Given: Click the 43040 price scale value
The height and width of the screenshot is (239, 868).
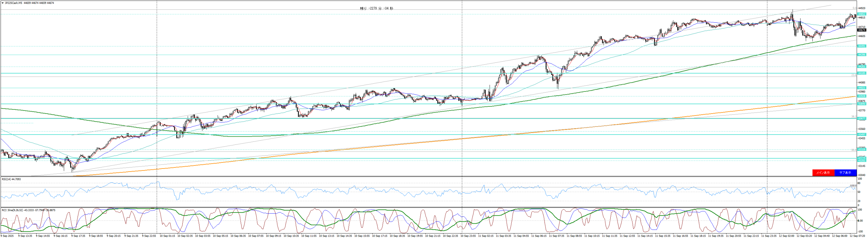Looking at the screenshot, I should [x=862, y=175].
